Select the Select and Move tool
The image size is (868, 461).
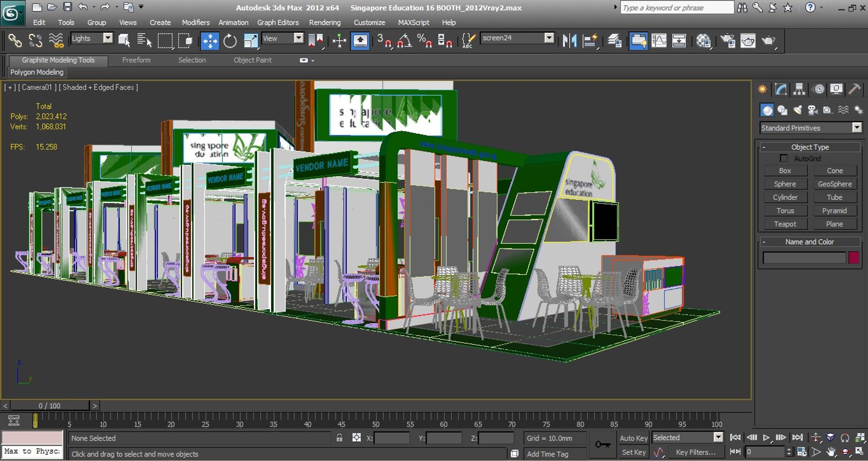click(x=210, y=41)
